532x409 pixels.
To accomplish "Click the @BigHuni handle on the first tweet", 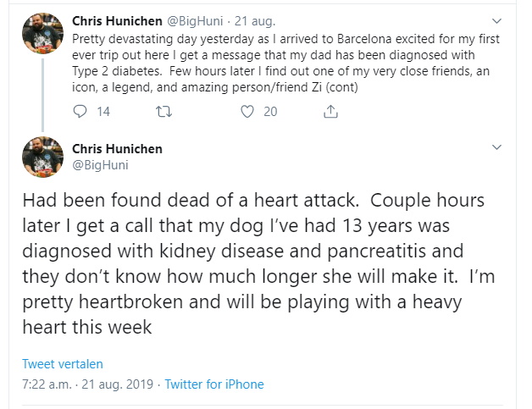I will point(195,21).
